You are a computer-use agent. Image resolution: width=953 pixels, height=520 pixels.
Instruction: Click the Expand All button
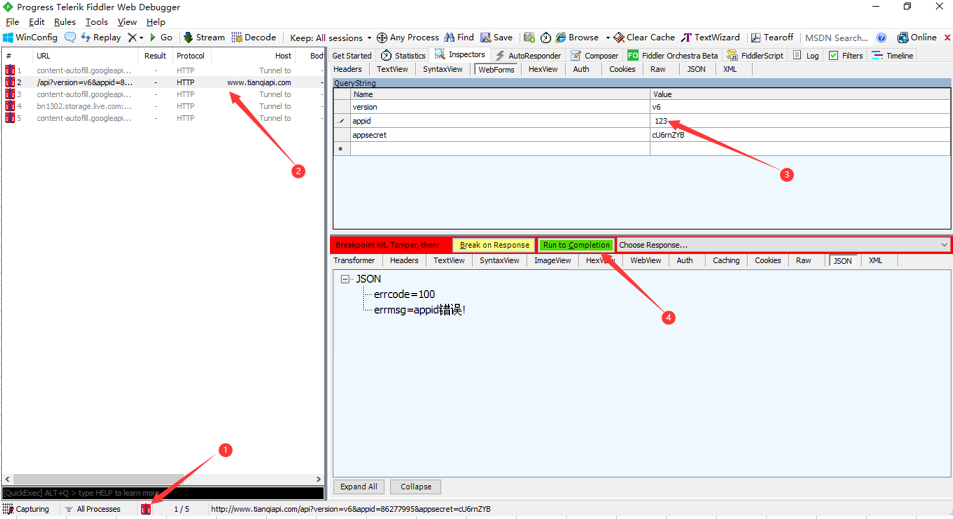[359, 487]
